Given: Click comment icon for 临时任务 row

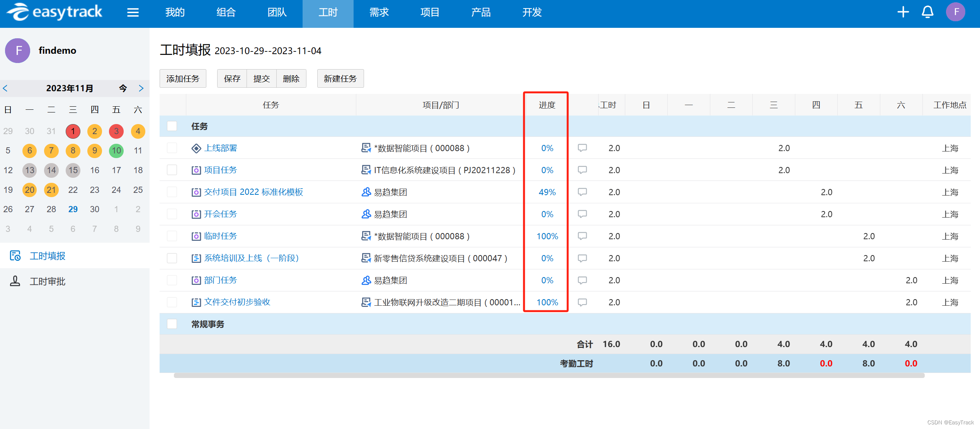Looking at the screenshot, I should click(x=582, y=236).
